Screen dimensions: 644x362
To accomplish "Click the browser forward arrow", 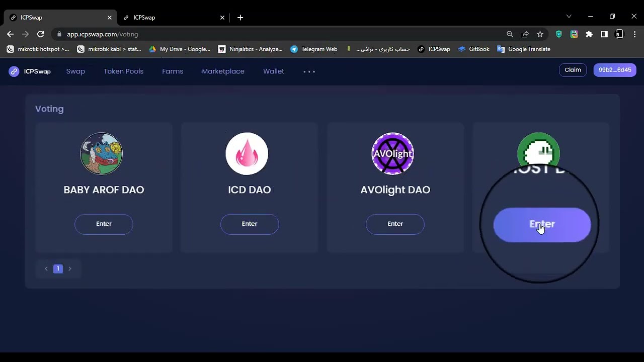I will tap(25, 34).
